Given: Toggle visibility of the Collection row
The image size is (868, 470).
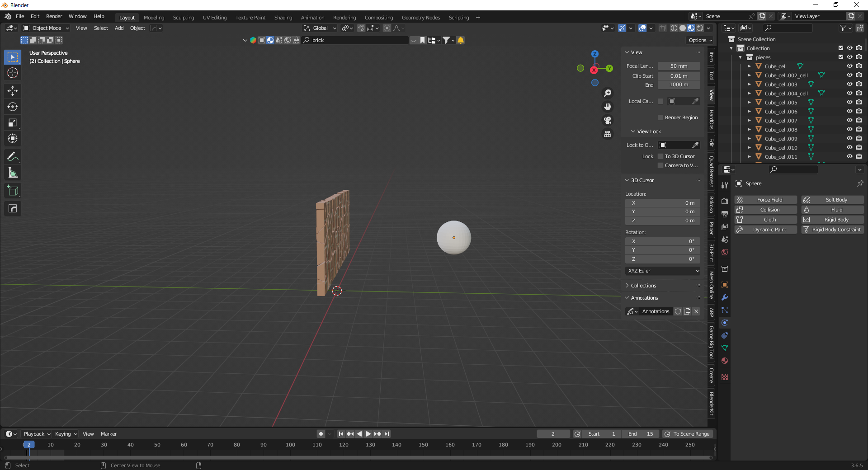Looking at the screenshot, I should (849, 48).
